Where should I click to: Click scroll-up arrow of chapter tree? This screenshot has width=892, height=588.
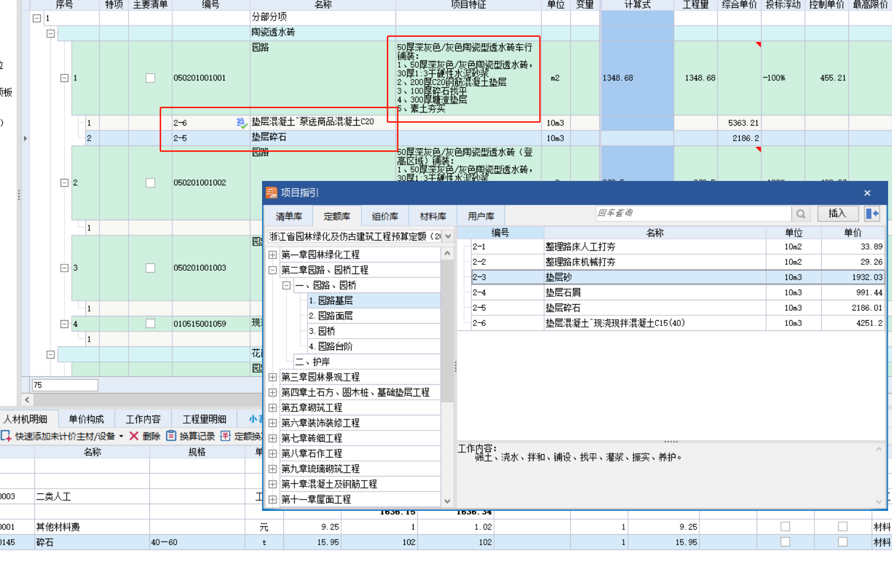coord(447,253)
